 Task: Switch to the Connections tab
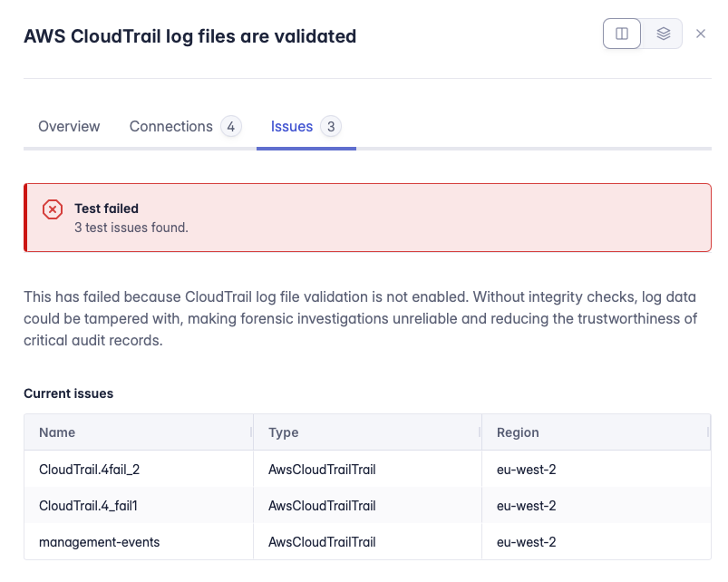170,127
